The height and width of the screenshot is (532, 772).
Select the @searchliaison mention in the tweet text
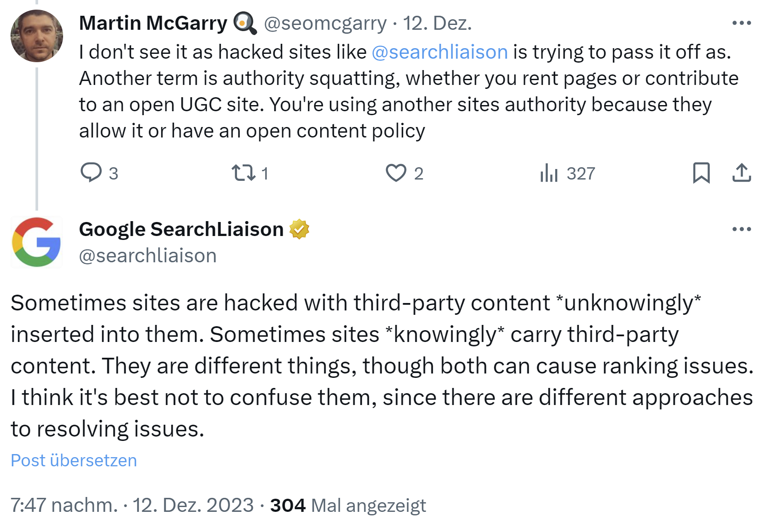438,52
